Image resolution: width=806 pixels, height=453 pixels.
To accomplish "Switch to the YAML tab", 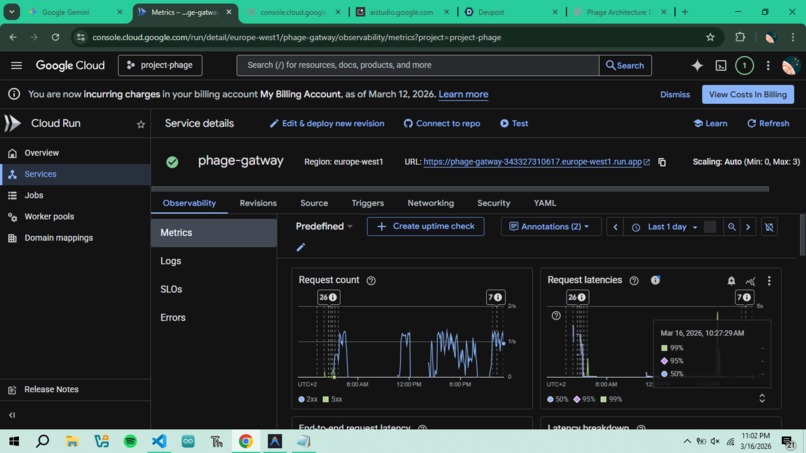I will pos(545,203).
